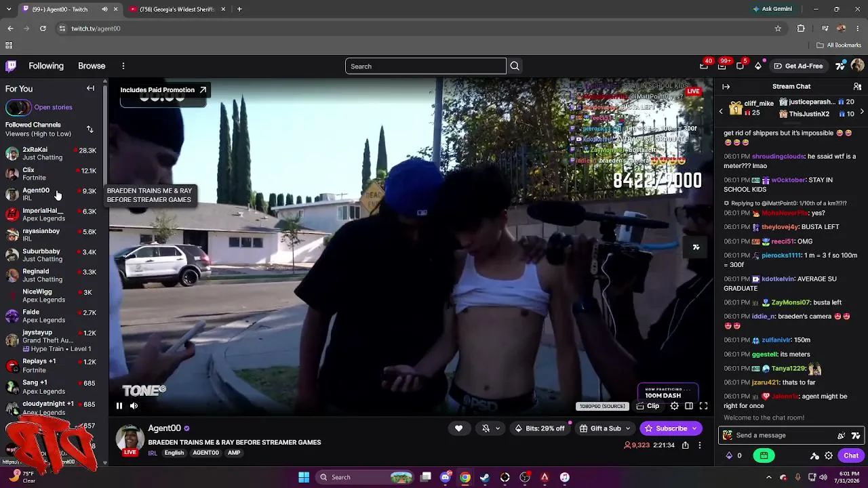Open the top navigation more-options menu

(x=123, y=66)
